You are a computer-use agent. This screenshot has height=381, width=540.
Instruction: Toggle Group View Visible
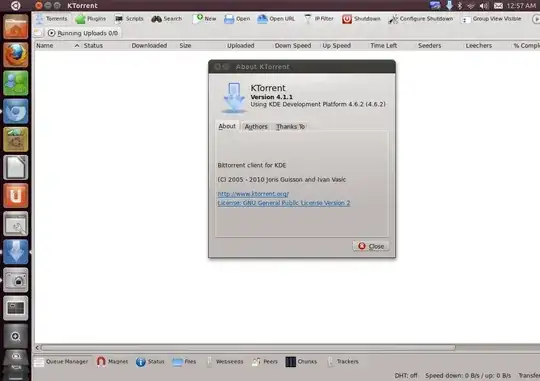point(491,19)
